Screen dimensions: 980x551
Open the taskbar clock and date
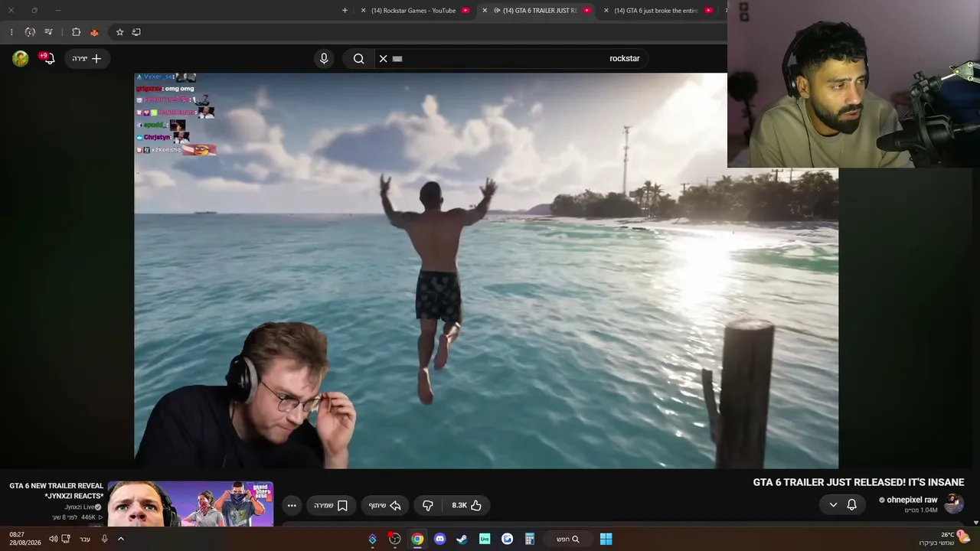(x=25, y=539)
